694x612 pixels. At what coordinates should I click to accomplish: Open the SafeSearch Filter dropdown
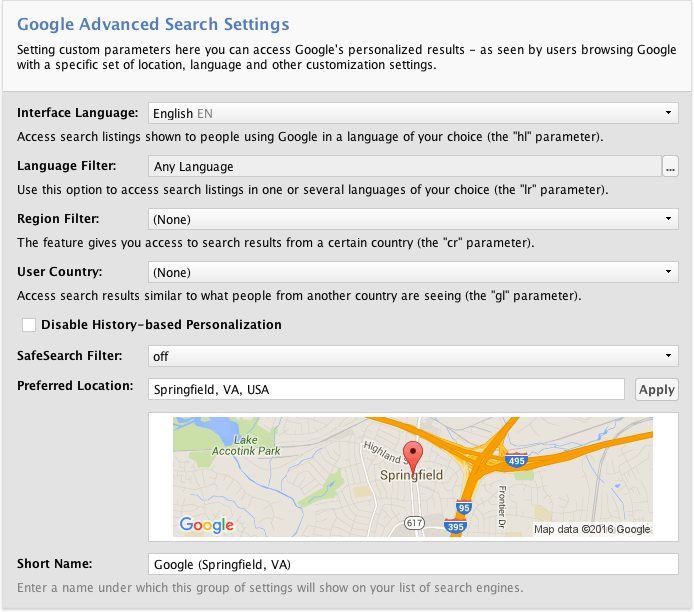413,356
